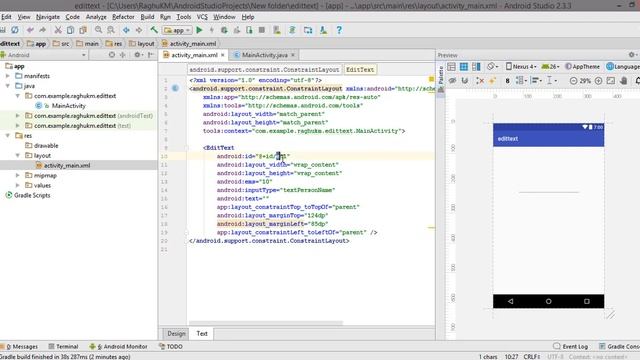The image size is (640, 360).
Task: Click the Paste icon in the toolbar
Action: [83, 30]
